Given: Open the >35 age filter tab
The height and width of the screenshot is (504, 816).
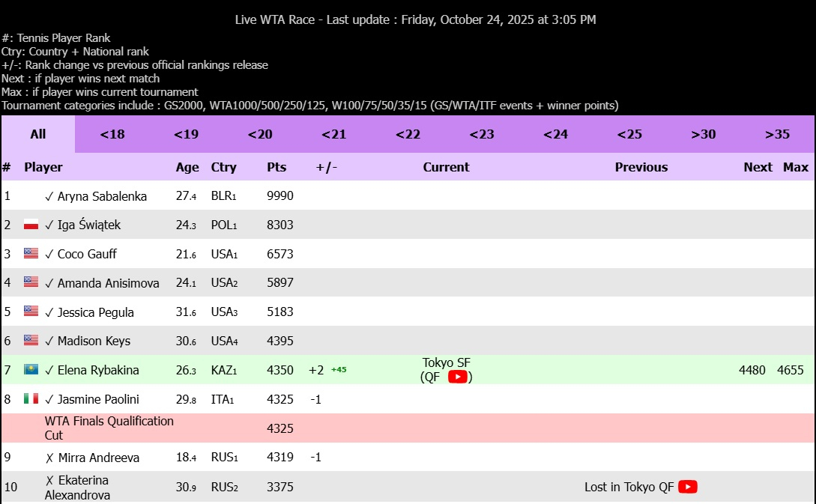Looking at the screenshot, I should [x=777, y=134].
